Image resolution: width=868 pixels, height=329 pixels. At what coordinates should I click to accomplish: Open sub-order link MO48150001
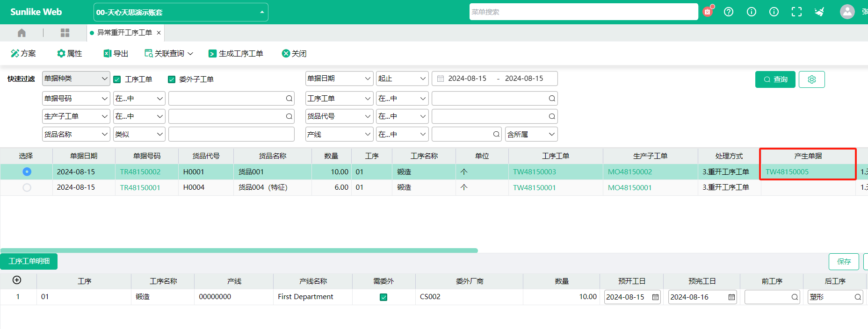pos(629,187)
